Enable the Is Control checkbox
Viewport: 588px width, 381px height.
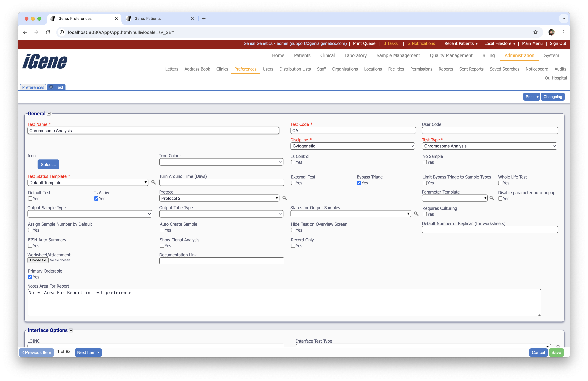point(293,162)
